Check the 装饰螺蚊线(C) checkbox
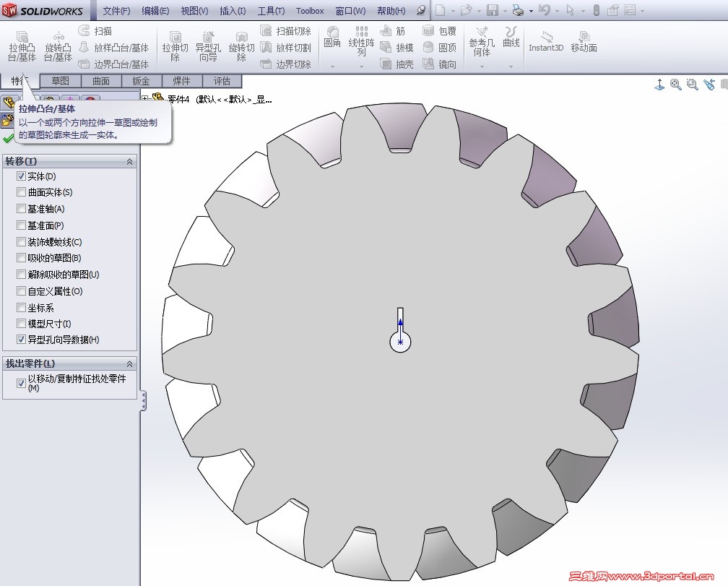 point(21,241)
